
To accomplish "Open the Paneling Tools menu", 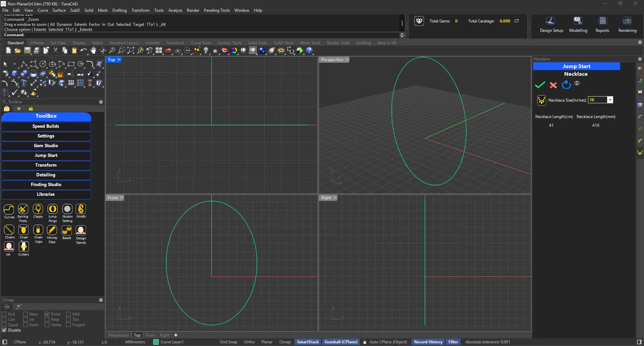I will pos(216,10).
